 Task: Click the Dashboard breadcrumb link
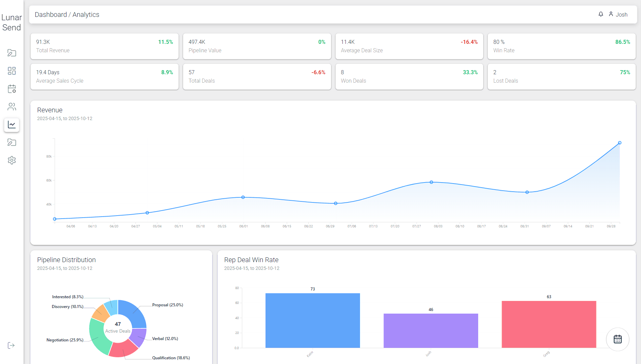click(51, 15)
